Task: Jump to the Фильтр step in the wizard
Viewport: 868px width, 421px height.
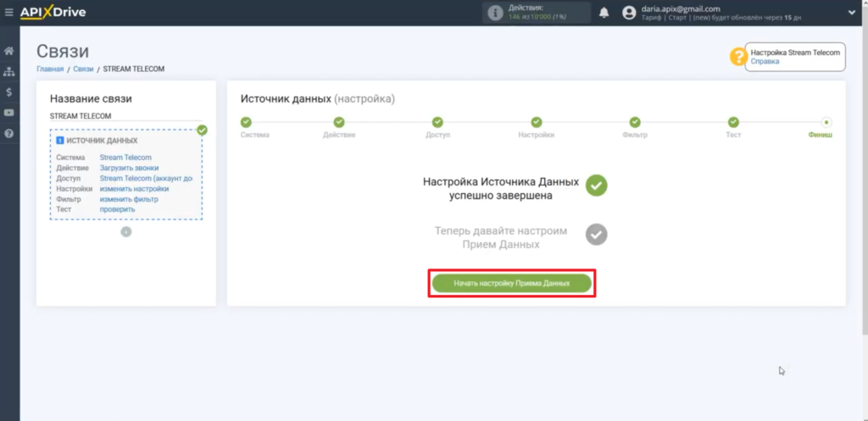Action: [x=635, y=123]
